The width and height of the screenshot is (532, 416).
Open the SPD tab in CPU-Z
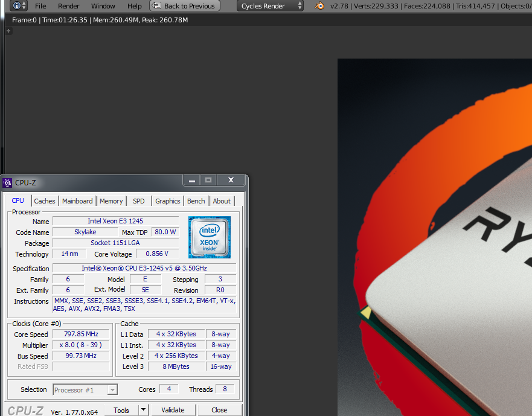pos(139,201)
